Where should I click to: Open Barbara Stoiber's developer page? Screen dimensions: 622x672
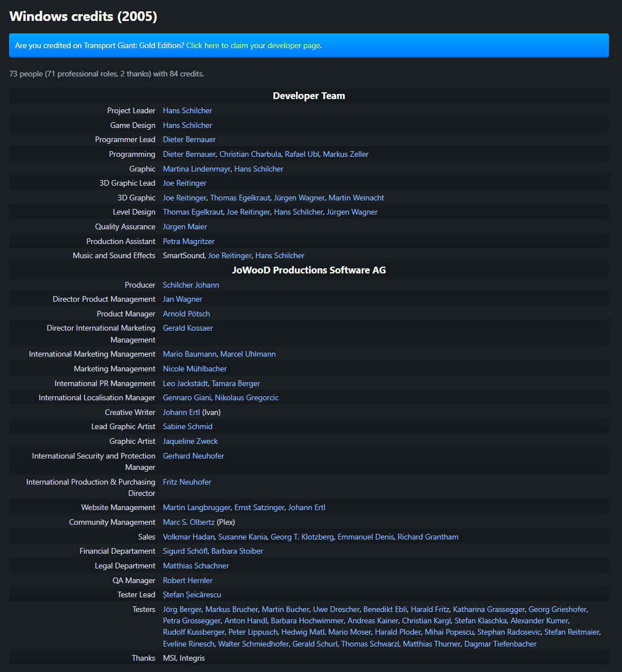[237, 551]
